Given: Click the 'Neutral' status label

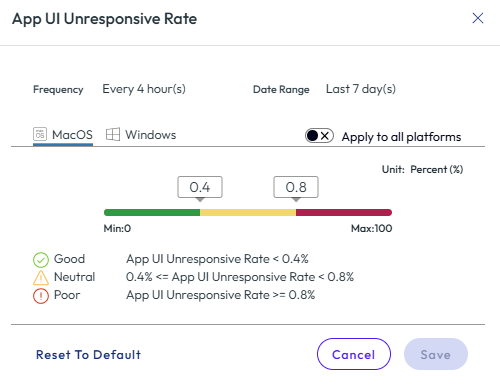Looking at the screenshot, I should pyautogui.click(x=75, y=277).
